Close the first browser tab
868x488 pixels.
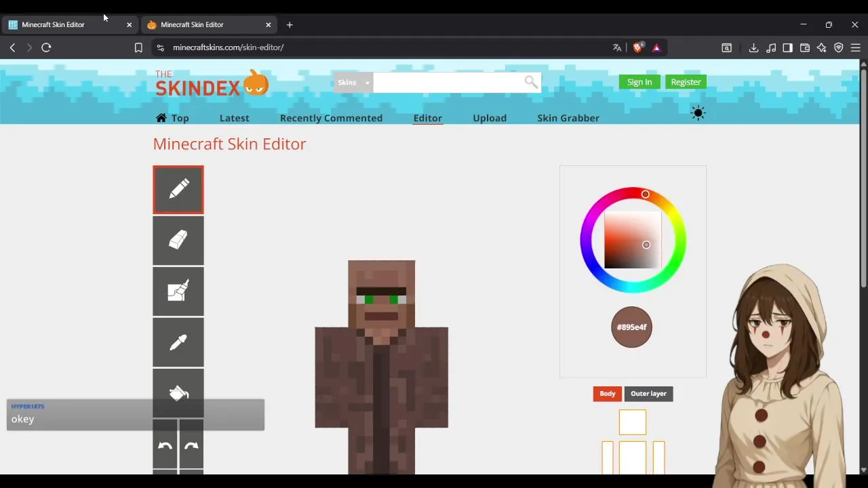pyautogui.click(x=129, y=24)
